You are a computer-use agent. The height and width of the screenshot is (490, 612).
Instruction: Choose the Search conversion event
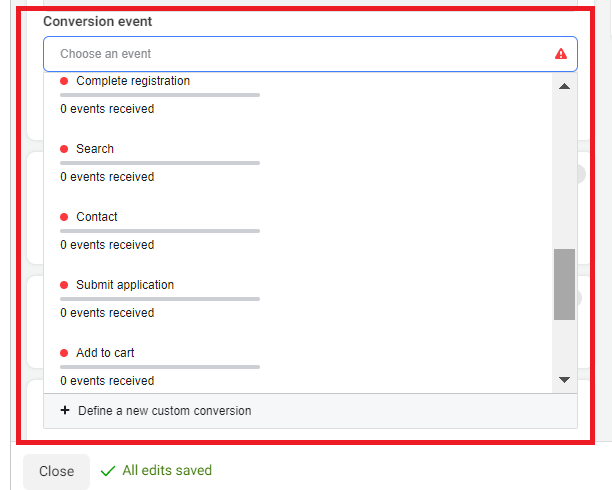coord(95,149)
